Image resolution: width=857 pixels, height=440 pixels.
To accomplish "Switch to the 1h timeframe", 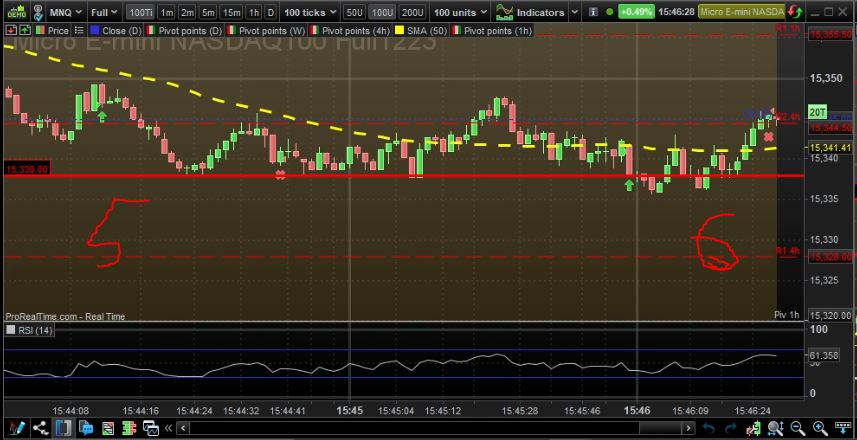I will 254,12.
